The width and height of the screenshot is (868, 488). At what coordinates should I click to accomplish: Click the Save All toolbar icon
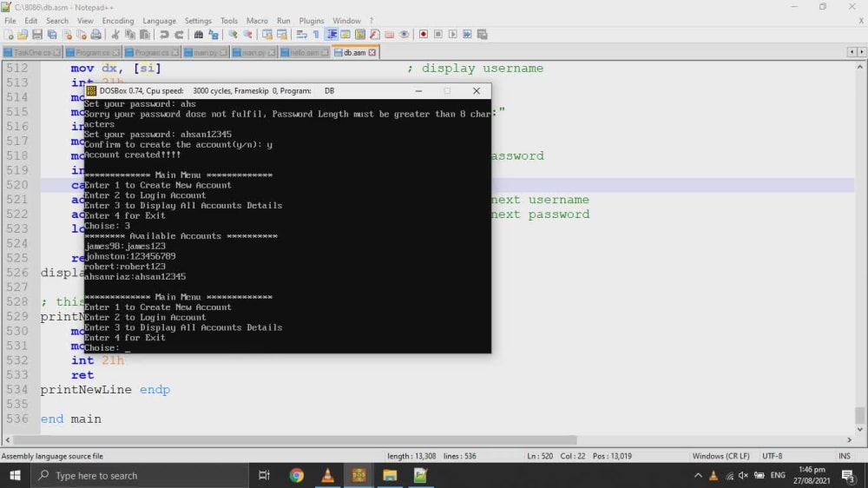[52, 35]
